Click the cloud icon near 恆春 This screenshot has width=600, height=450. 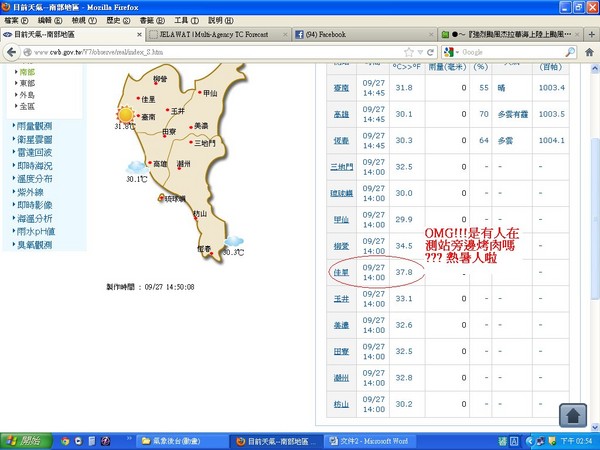tap(233, 241)
